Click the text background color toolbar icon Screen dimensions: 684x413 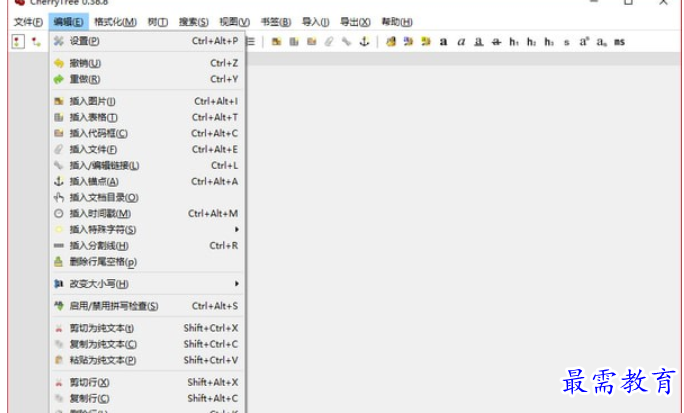point(426,42)
